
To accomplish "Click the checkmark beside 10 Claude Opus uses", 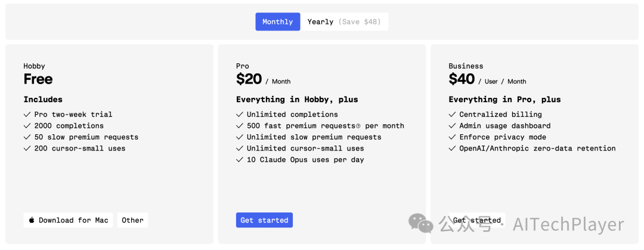I will pos(240,159).
